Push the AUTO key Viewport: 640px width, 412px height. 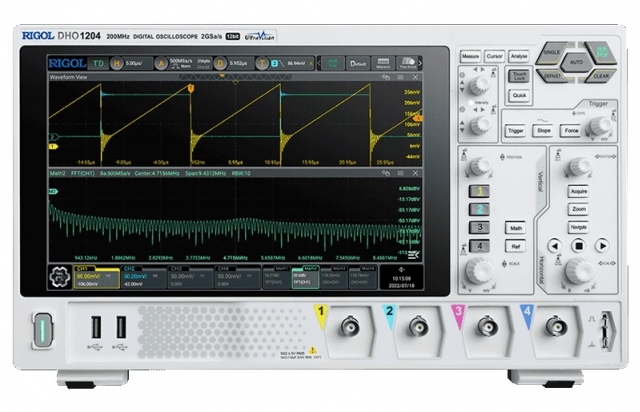coord(576,62)
